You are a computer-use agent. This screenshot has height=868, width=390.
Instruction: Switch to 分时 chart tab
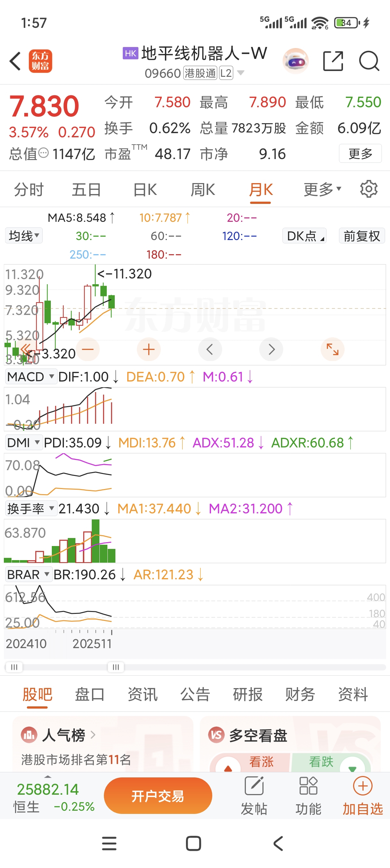[29, 189]
